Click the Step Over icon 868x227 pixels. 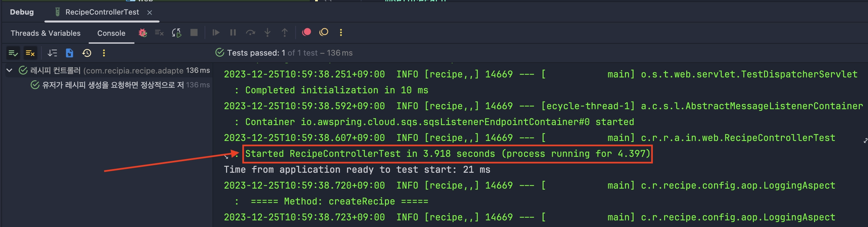250,33
